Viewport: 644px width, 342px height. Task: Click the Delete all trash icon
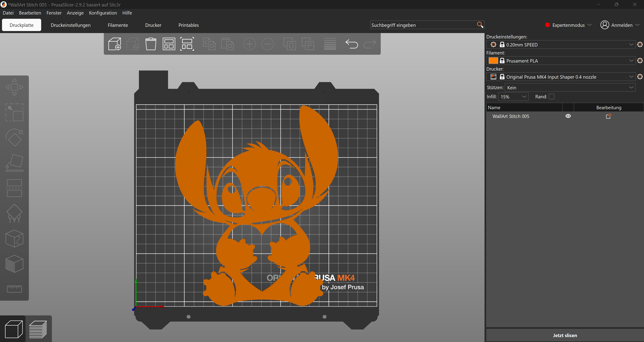151,44
